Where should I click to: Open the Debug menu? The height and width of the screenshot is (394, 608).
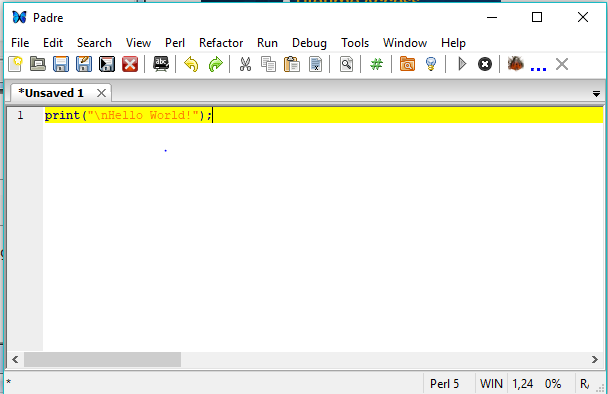309,43
